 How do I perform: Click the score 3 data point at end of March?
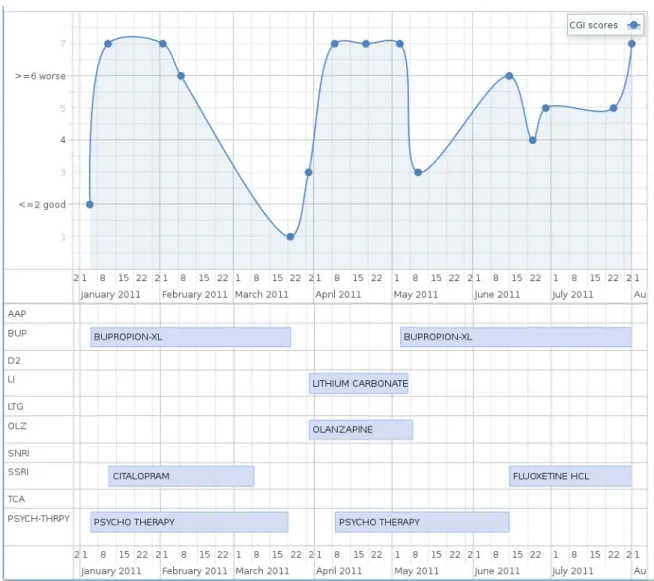[309, 172]
